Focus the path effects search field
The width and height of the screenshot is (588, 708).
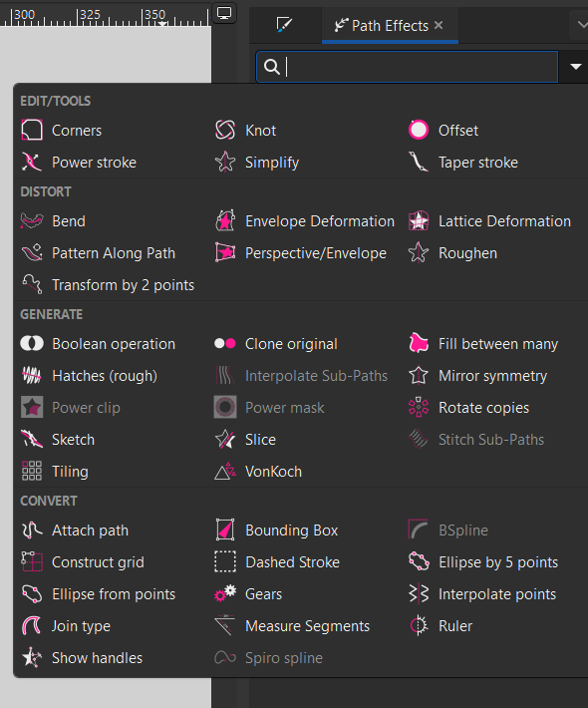(407, 67)
